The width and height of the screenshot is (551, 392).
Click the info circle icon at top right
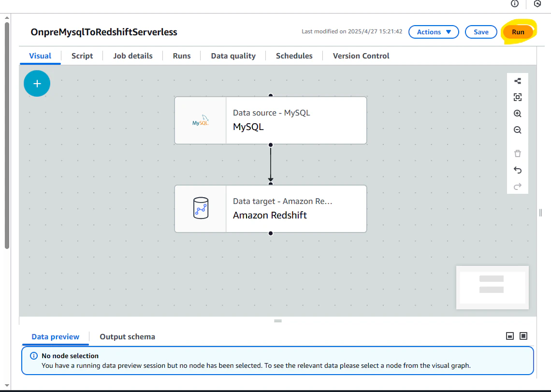click(515, 3)
